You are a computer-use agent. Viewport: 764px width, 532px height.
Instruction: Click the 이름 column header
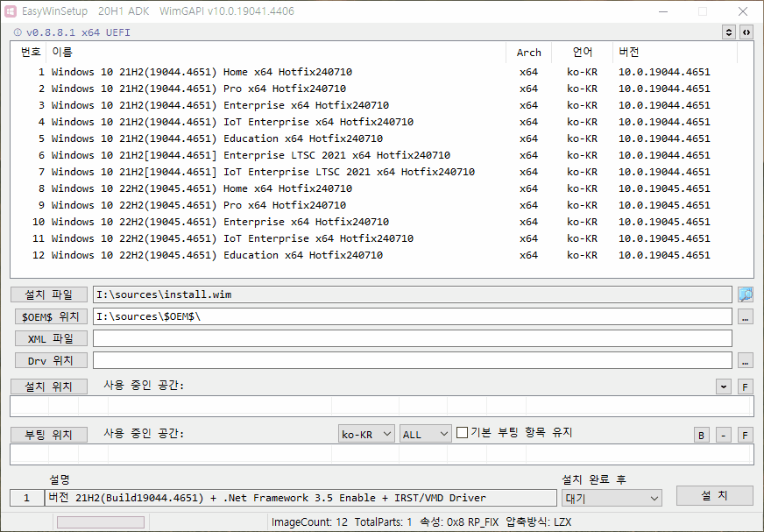276,53
